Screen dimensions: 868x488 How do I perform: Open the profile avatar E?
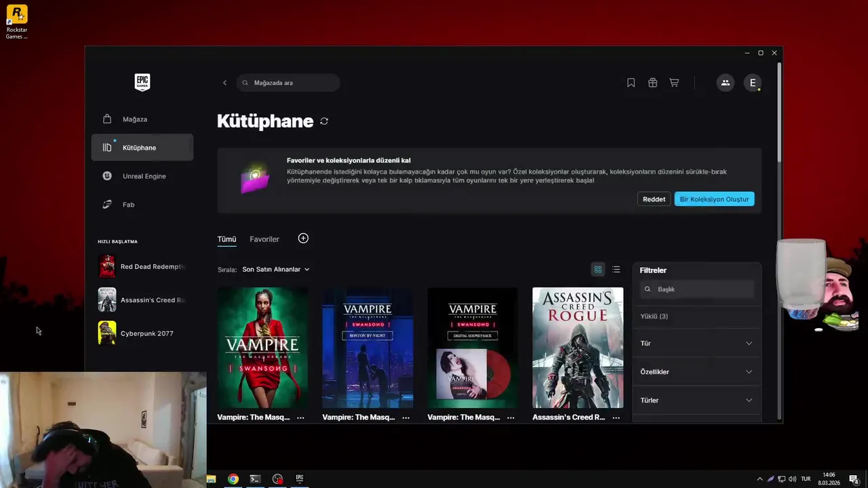coord(752,83)
